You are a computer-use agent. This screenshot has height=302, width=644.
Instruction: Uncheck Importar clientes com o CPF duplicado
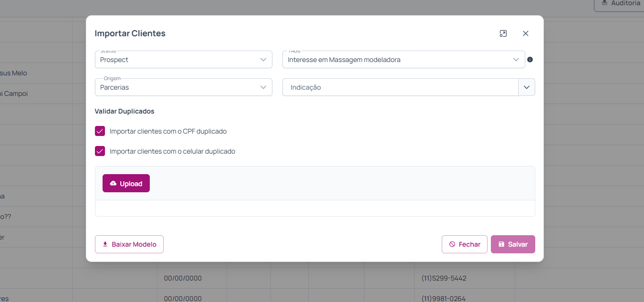[x=100, y=131]
